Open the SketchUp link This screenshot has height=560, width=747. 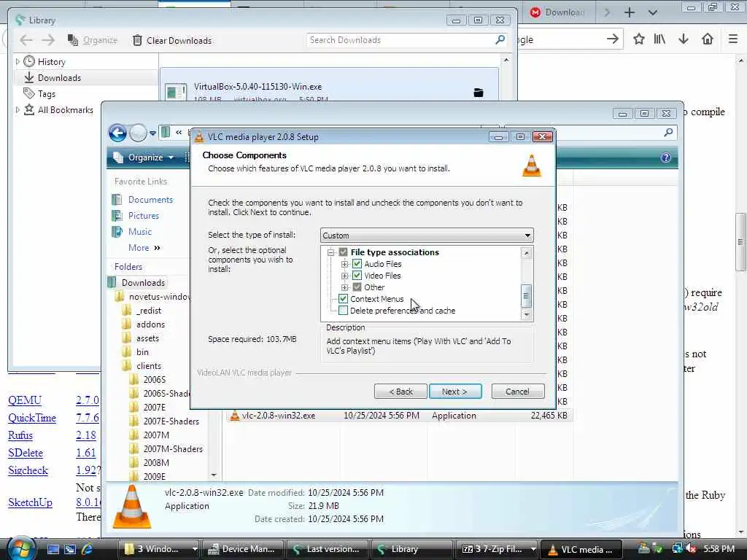(30, 503)
